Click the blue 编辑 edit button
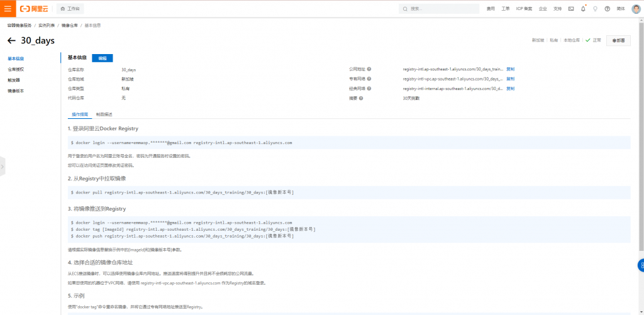Image resolution: width=644 pixels, height=315 pixels. 103,58
